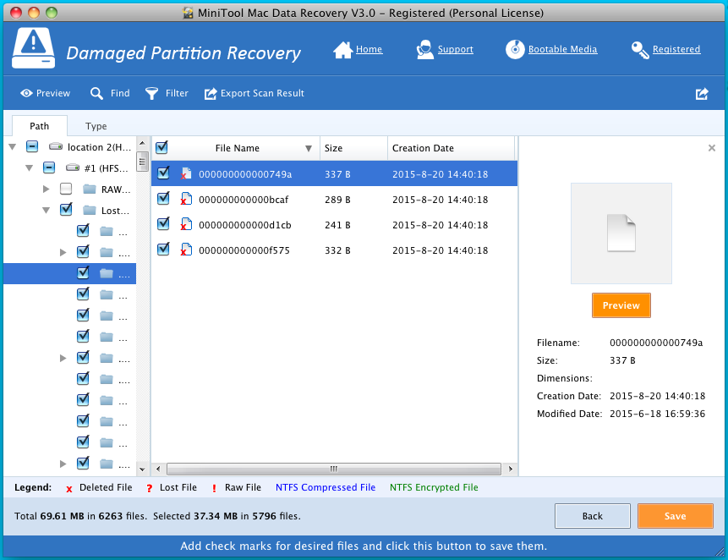Viewport: 728px width, 560px height.
Task: Uncheck the file 000000000000749a
Action: click(x=163, y=173)
